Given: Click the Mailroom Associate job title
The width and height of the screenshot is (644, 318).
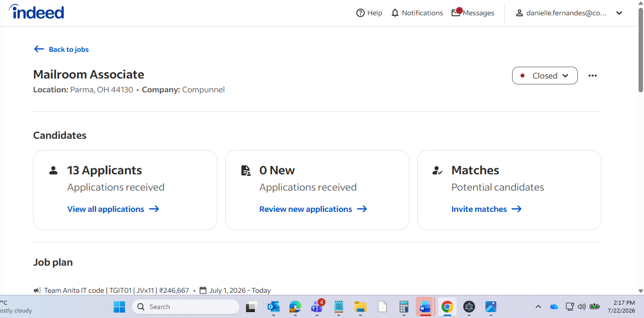Looking at the screenshot, I should 88,75.
